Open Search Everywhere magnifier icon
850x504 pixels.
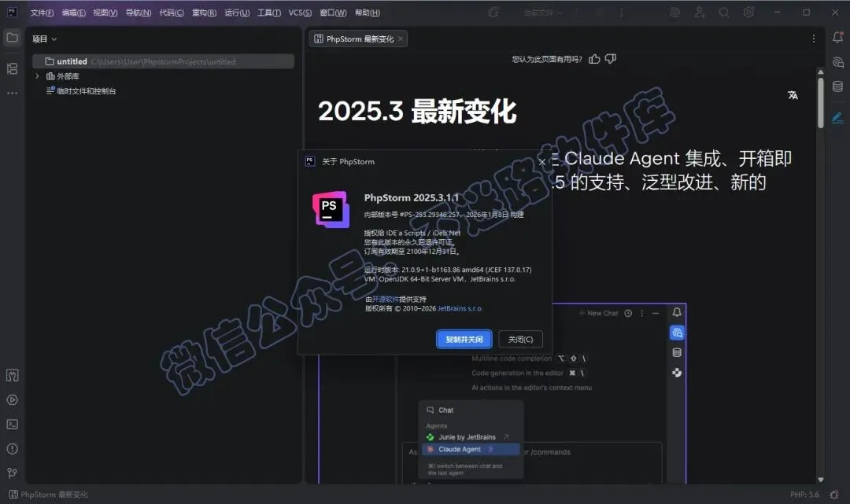tap(724, 13)
